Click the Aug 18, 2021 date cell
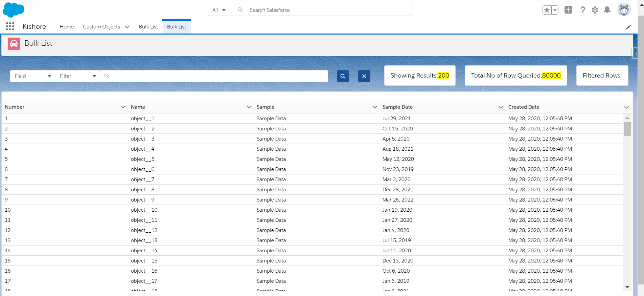The width and height of the screenshot is (644, 296). [398, 149]
